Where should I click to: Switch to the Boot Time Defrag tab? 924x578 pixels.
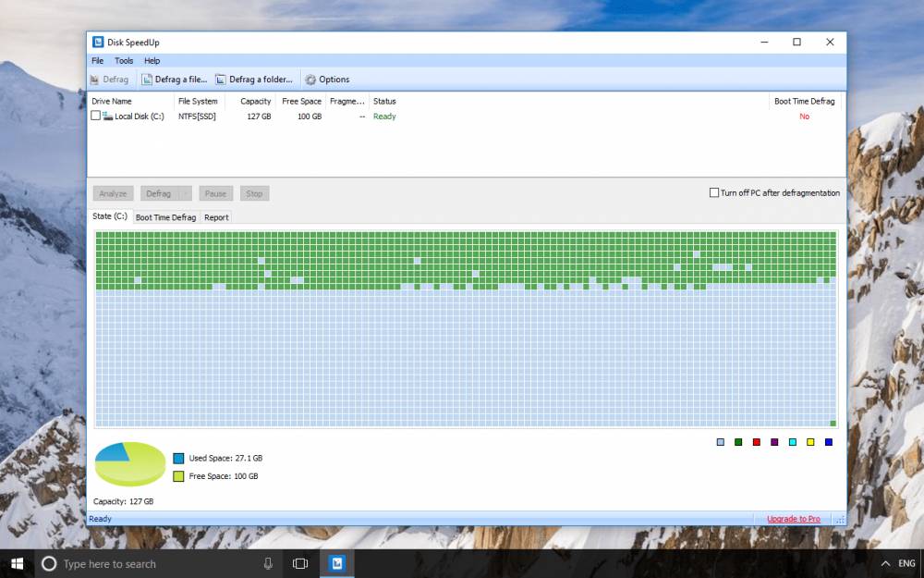(166, 217)
